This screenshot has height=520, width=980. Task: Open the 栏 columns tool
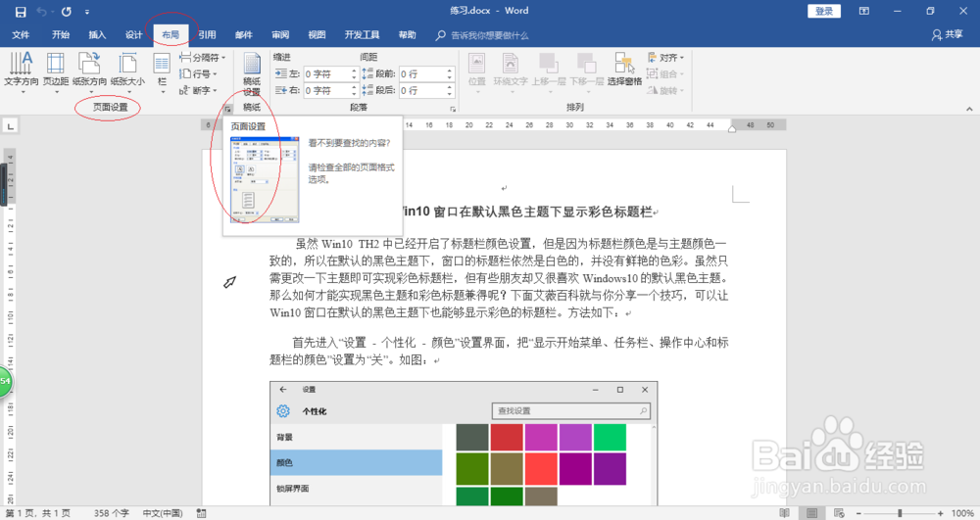coord(162,72)
